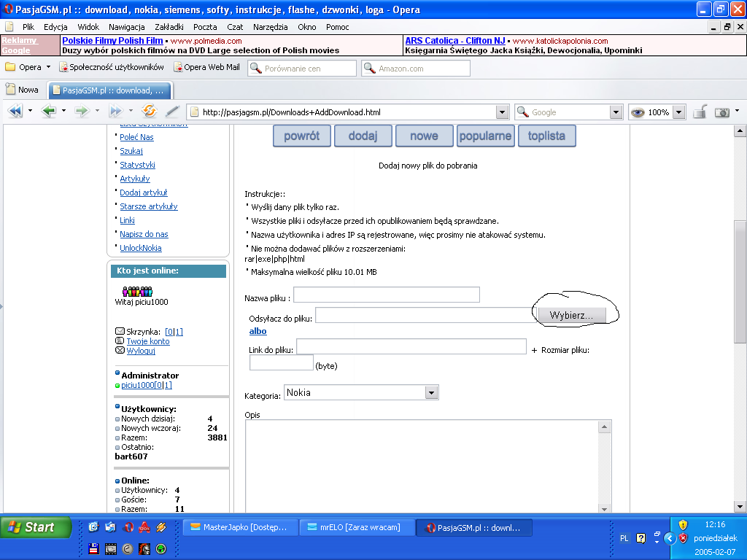Click the green Back arrow icon

tap(49, 112)
